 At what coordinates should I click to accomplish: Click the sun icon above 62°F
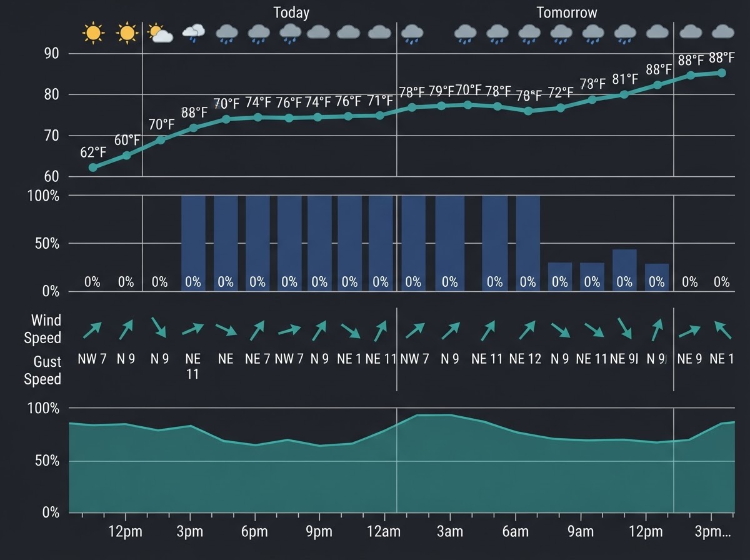tap(93, 32)
